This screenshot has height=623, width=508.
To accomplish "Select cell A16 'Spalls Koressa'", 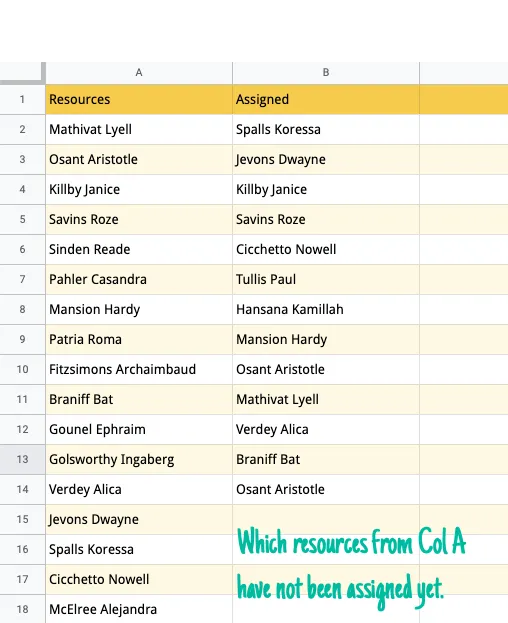I will [x=139, y=549].
